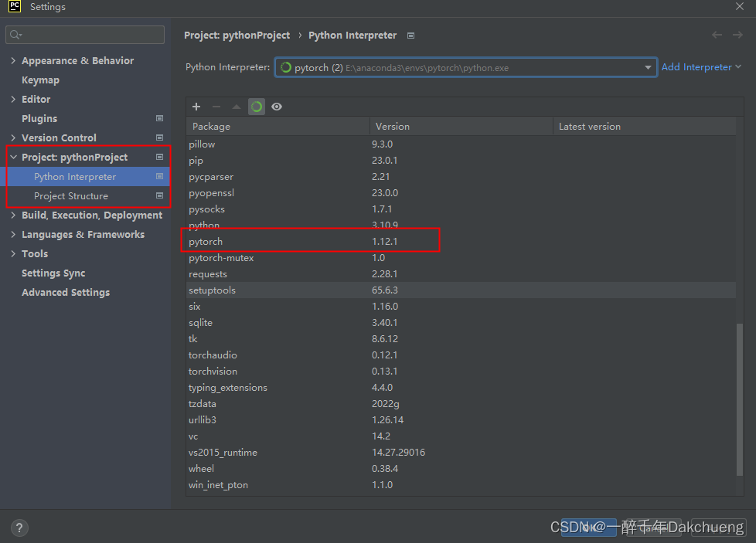Open the Settings Sync page
The image size is (756, 543).
tap(53, 273)
